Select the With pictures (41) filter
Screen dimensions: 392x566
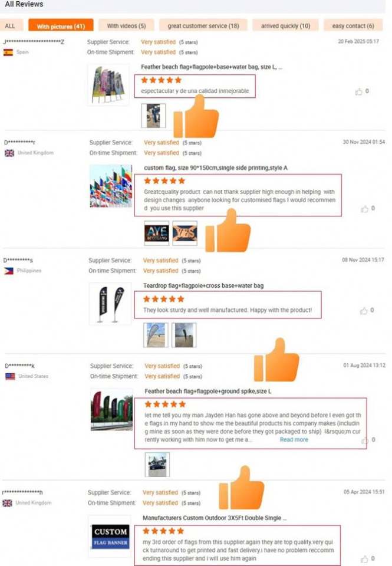[x=61, y=26]
